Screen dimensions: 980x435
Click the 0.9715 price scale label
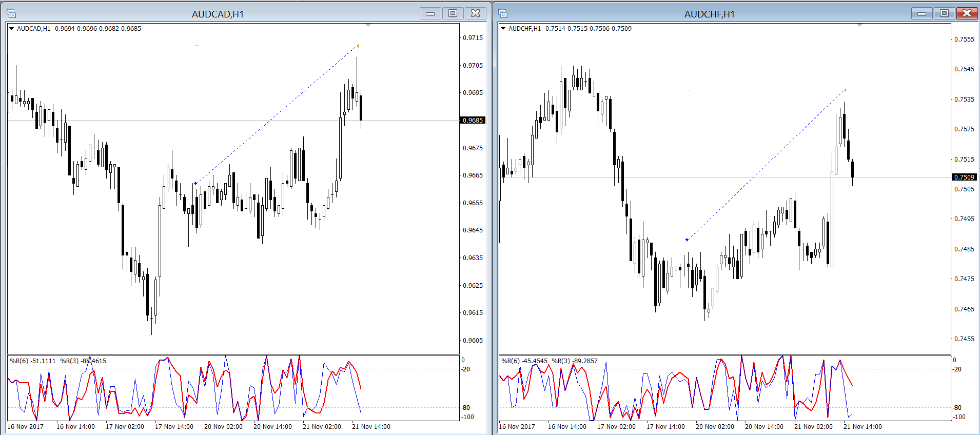[x=473, y=38]
